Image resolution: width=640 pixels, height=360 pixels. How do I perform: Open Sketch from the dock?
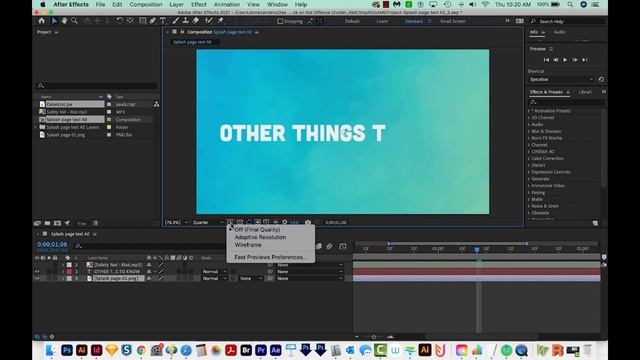[111, 350]
